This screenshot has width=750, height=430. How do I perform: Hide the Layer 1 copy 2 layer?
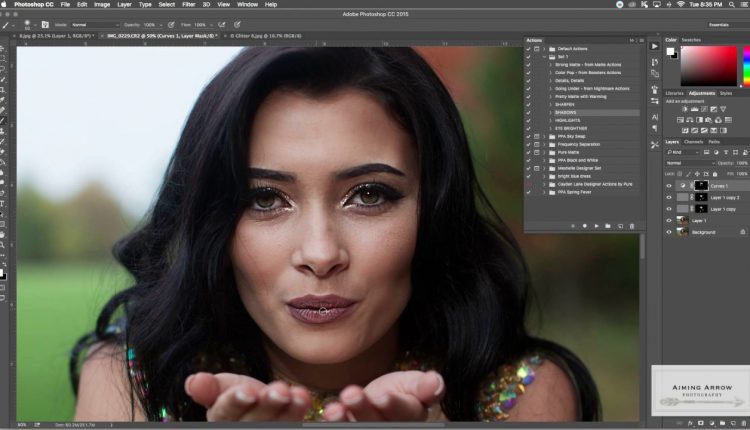(x=669, y=197)
